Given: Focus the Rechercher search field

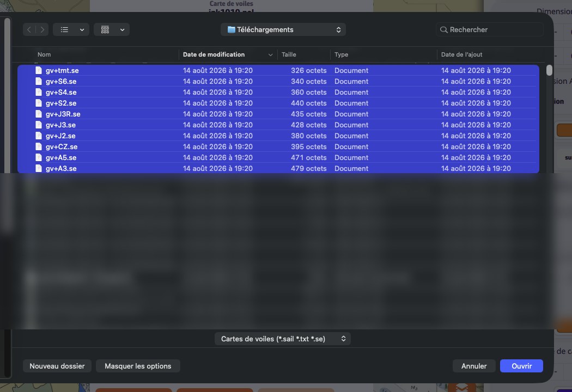Looking at the screenshot, I should coord(490,30).
